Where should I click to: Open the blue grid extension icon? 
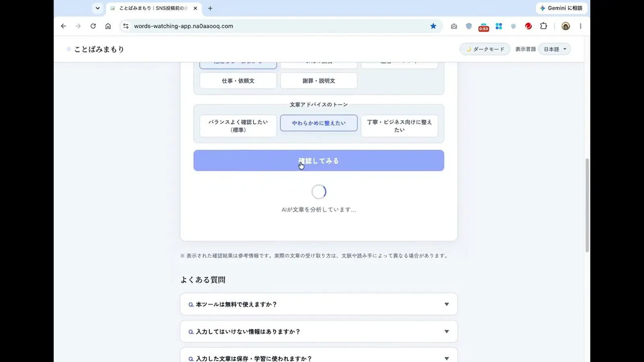499,26
